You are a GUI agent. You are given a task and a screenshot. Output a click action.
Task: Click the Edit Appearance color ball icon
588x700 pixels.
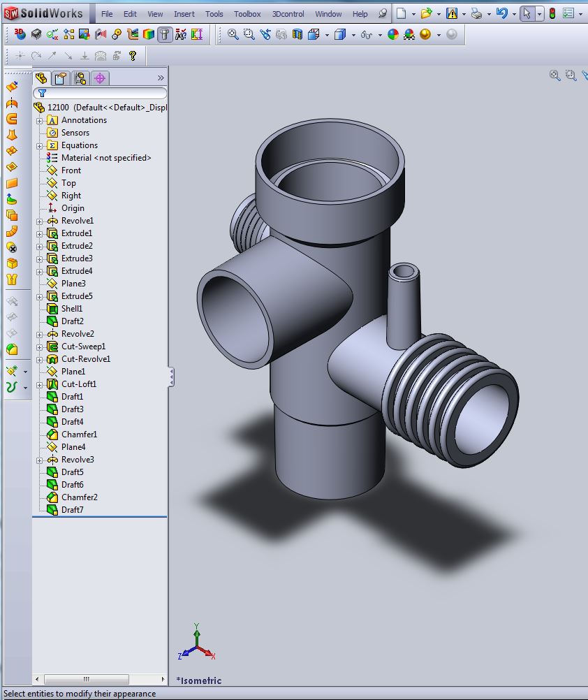click(x=393, y=35)
